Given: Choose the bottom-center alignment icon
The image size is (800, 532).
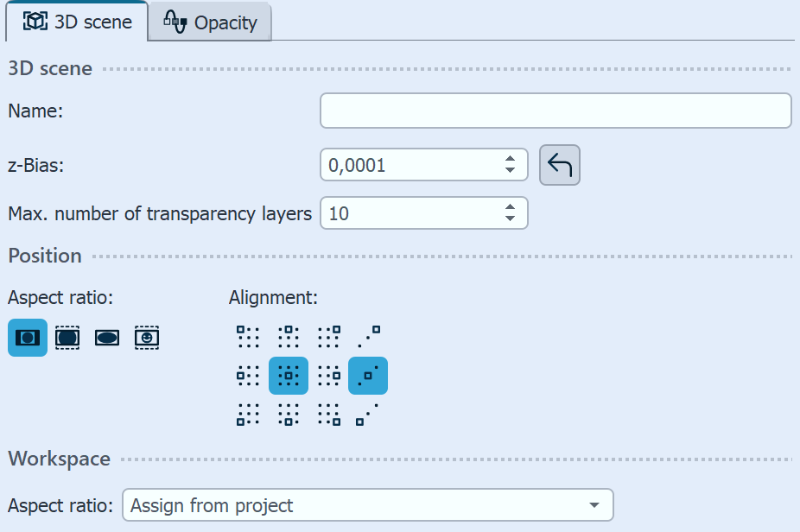Looking at the screenshot, I should (288, 415).
